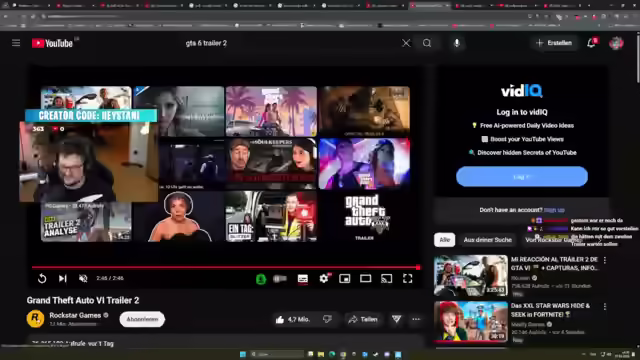640x360 pixels.
Task: Go to YouTube home via logo
Action: (52, 43)
